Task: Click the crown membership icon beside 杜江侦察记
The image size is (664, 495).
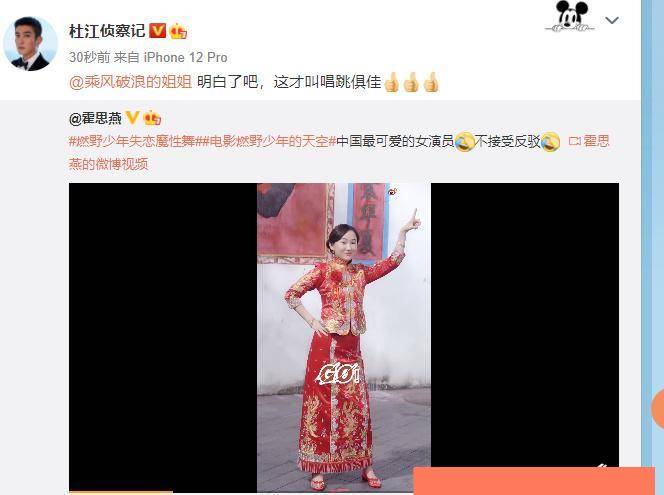Action: [178, 31]
